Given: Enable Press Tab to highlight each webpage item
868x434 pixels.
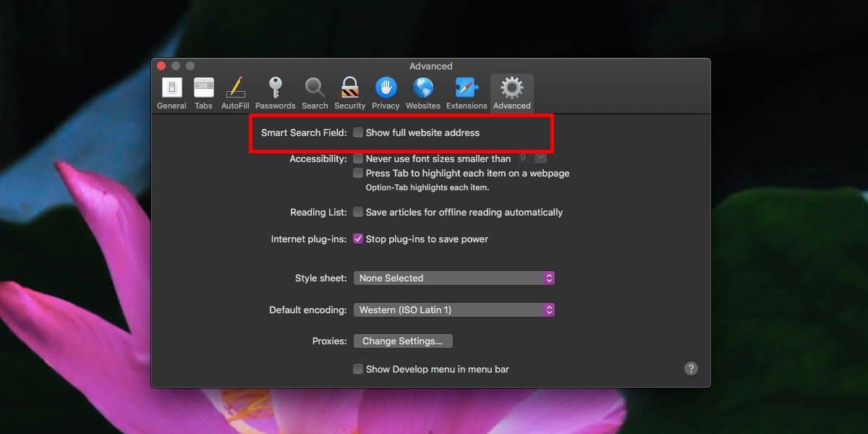Looking at the screenshot, I should [358, 173].
